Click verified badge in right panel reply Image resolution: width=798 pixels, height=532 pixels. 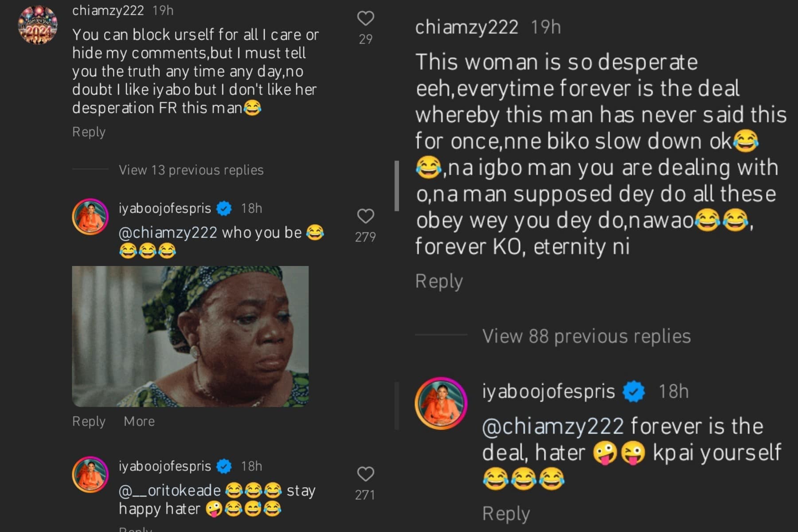pos(634,391)
